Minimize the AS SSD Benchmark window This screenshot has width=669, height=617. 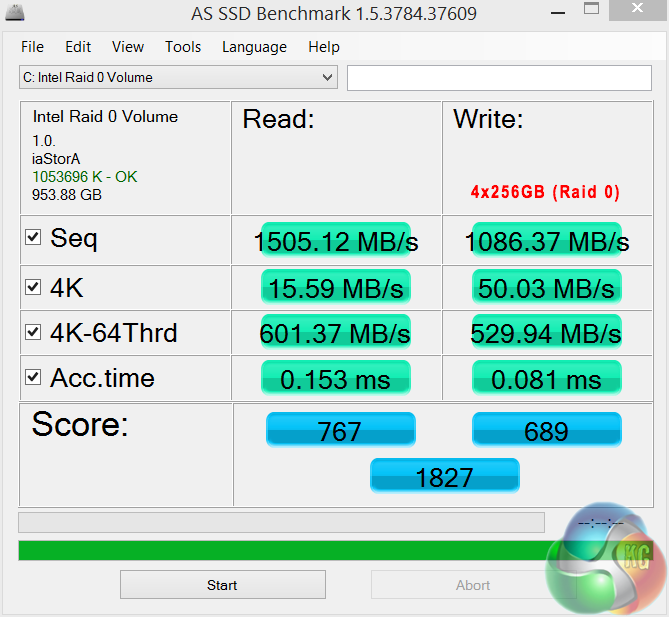558,13
